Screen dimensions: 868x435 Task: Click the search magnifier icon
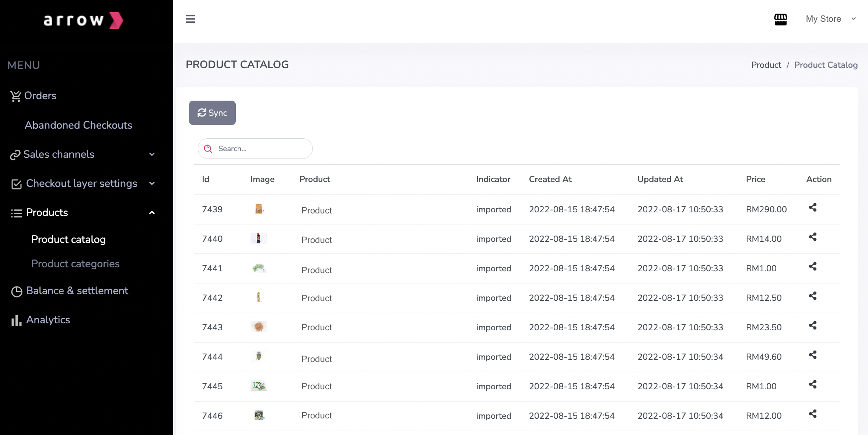point(208,149)
